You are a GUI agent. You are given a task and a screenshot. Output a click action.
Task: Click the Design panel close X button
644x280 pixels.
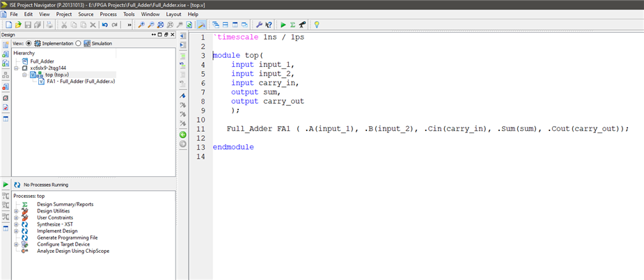[x=173, y=35]
